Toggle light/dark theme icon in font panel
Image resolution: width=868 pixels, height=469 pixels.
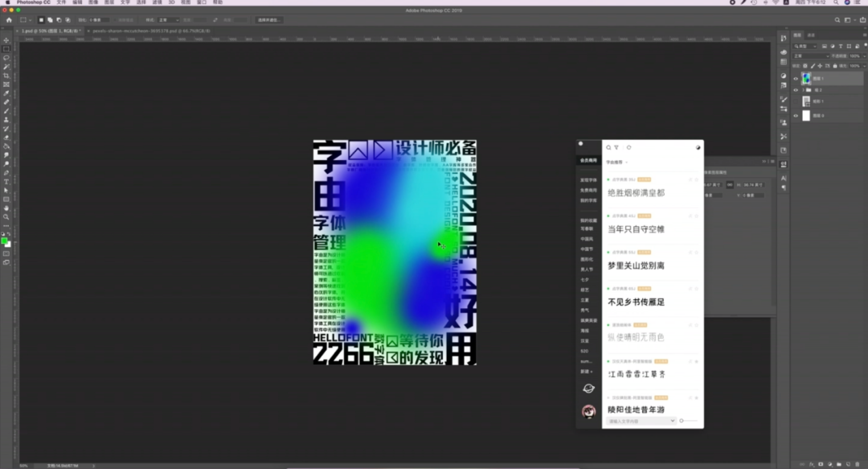[698, 147]
